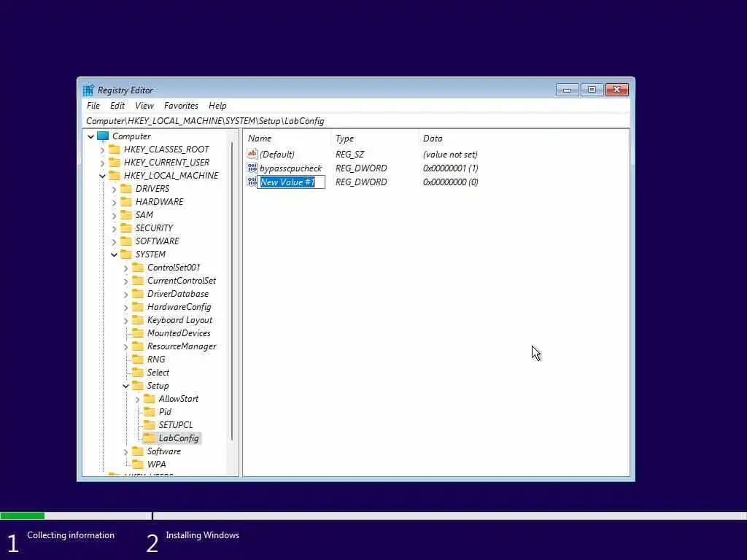Click the DriverDatabase folder icon
Image resolution: width=747 pixels, height=560 pixels.
point(138,294)
